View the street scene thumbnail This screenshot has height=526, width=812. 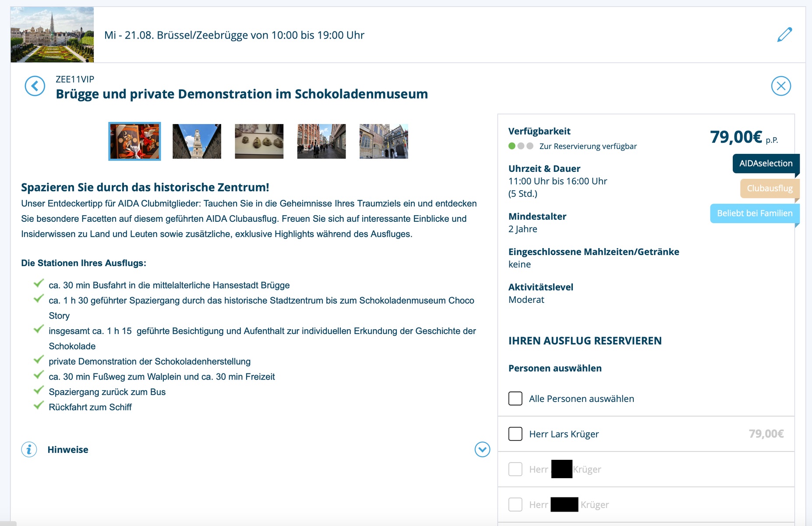point(321,141)
